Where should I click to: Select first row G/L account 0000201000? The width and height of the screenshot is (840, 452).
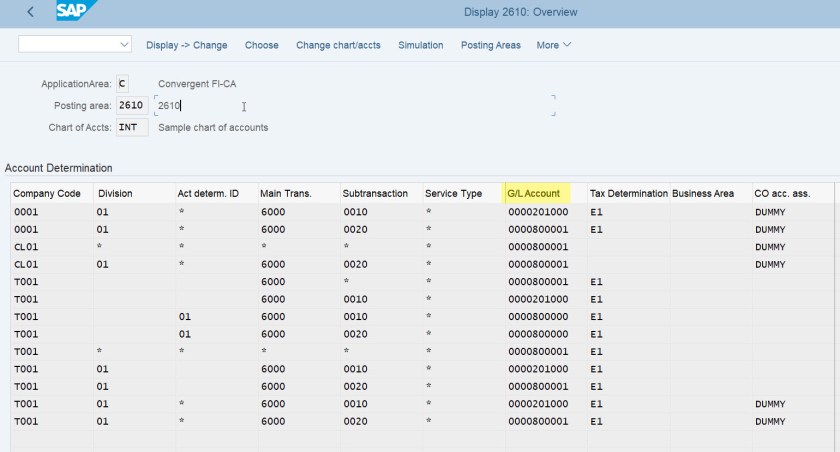(x=538, y=212)
